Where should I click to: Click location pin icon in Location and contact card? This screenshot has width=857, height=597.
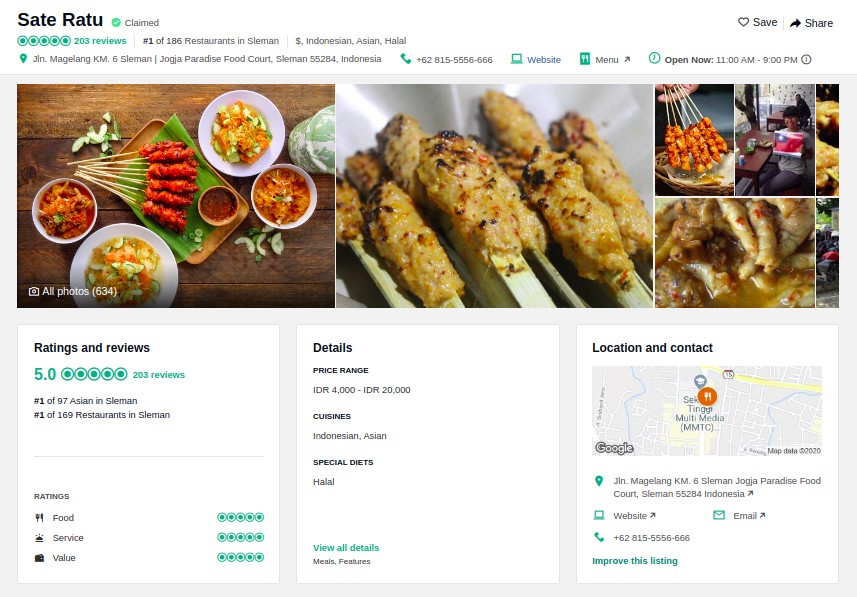599,481
